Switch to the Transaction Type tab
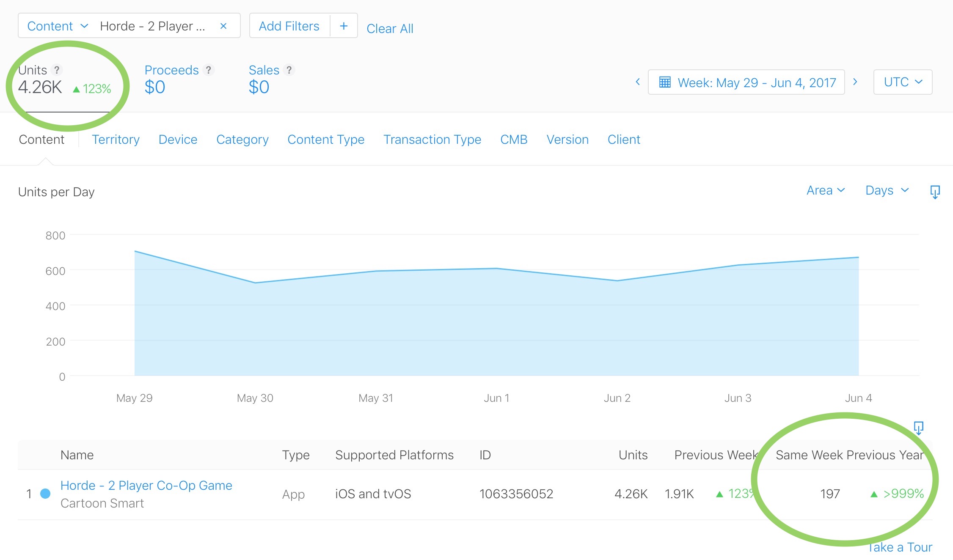Image resolution: width=953 pixels, height=560 pixels. click(x=432, y=140)
